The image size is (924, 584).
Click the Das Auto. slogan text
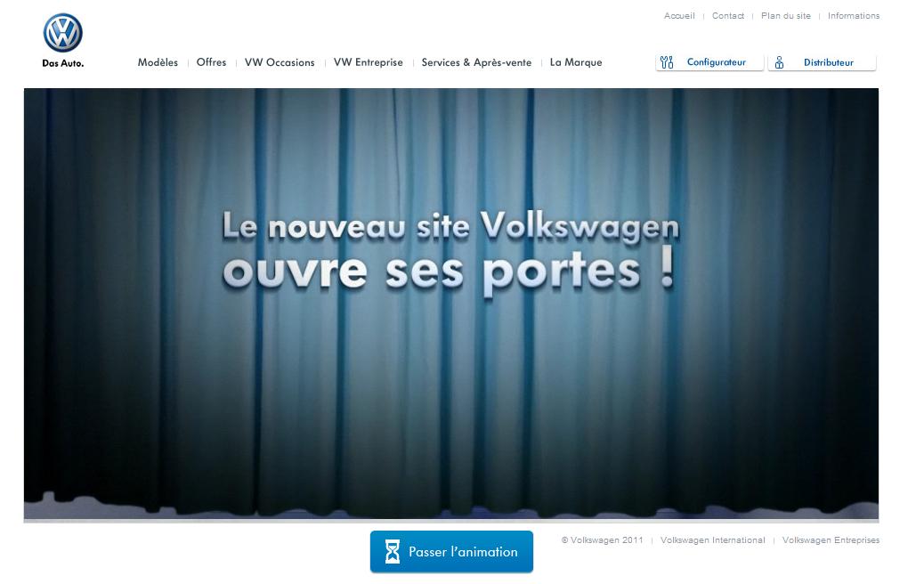point(63,63)
